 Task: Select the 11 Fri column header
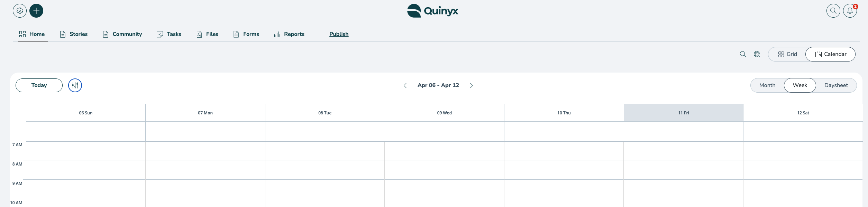pyautogui.click(x=683, y=113)
